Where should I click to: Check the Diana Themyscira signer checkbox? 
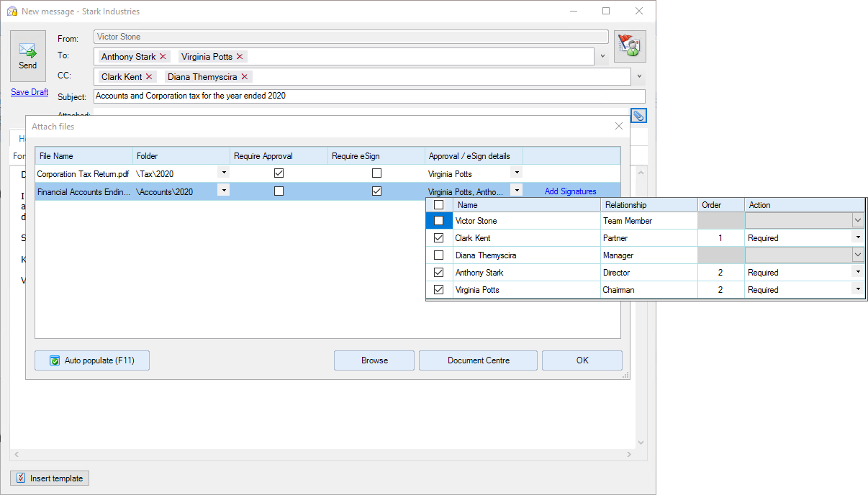click(438, 255)
